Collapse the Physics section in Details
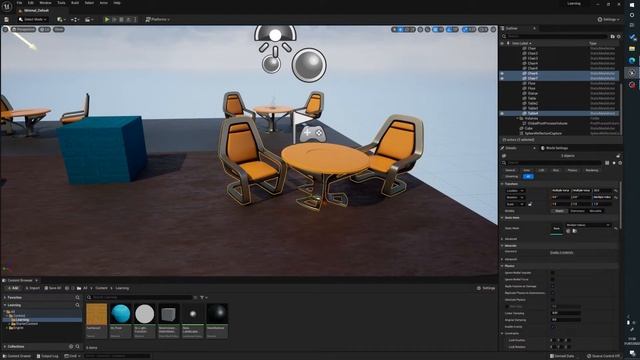Viewport: 640px width, 360px height. pyautogui.click(x=503, y=266)
